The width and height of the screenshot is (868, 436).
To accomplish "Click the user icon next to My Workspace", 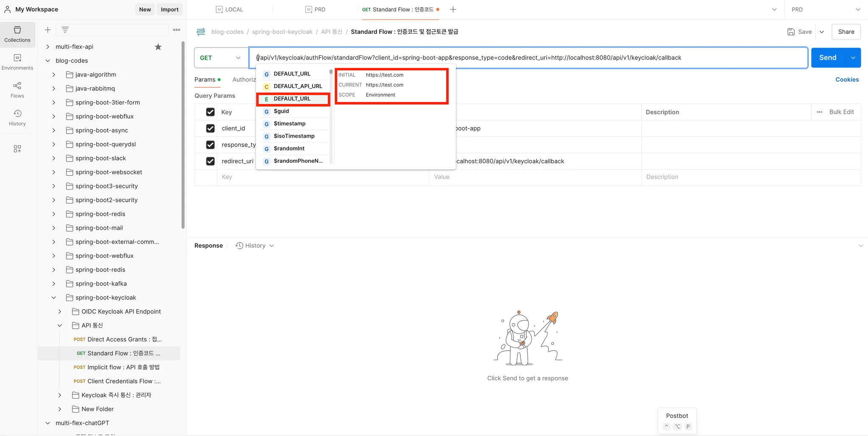I will point(8,9).
